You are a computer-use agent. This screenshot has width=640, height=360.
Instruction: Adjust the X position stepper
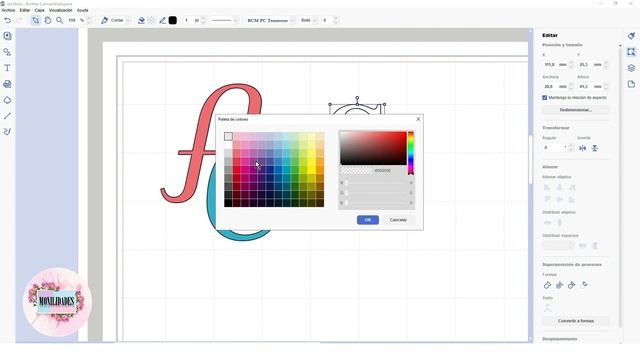pos(571,64)
